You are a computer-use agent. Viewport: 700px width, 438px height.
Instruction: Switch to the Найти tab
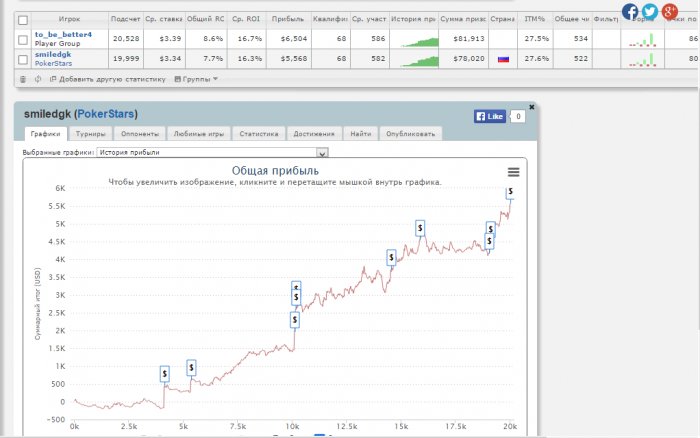[x=361, y=133]
